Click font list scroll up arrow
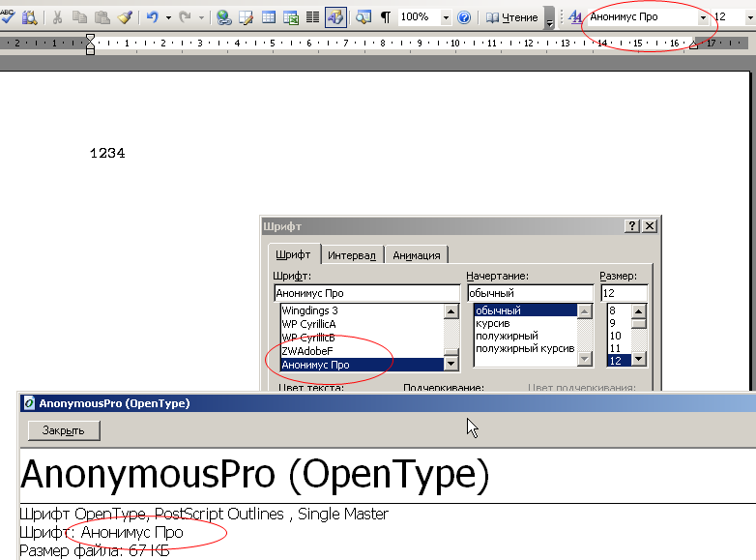The width and height of the screenshot is (756, 560). (x=451, y=311)
